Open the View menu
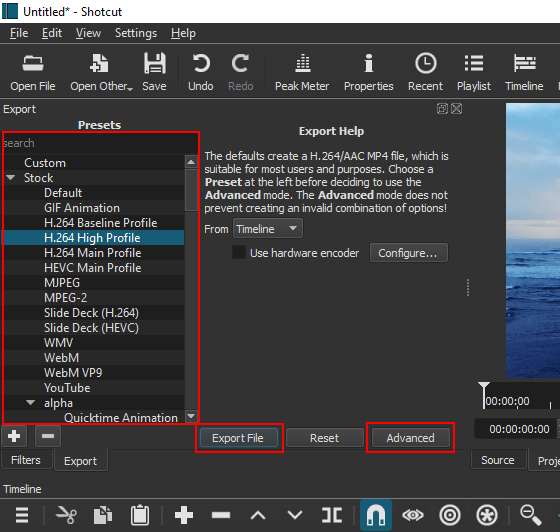This screenshot has height=532, width=560. (88, 33)
